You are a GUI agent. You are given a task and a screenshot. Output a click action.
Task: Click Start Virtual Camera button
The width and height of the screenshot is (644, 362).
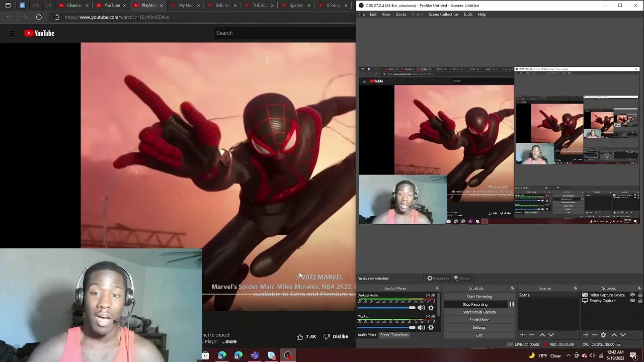[479, 312]
